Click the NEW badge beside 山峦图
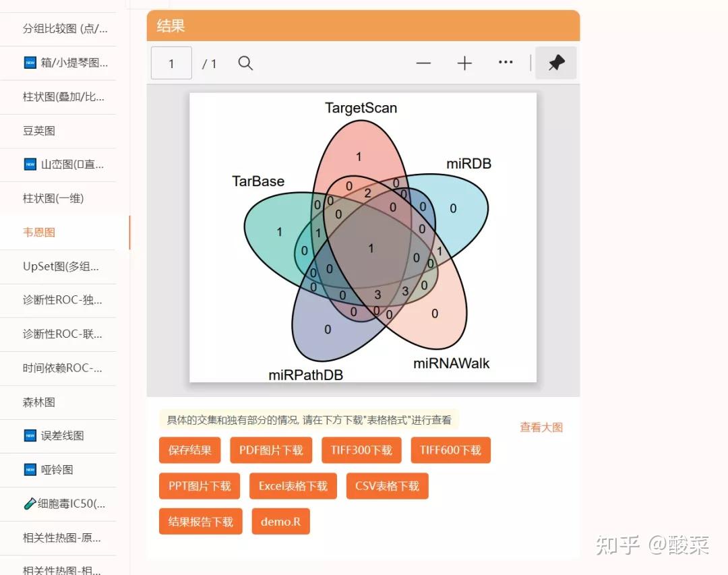The height and width of the screenshot is (575, 728). 30,164
